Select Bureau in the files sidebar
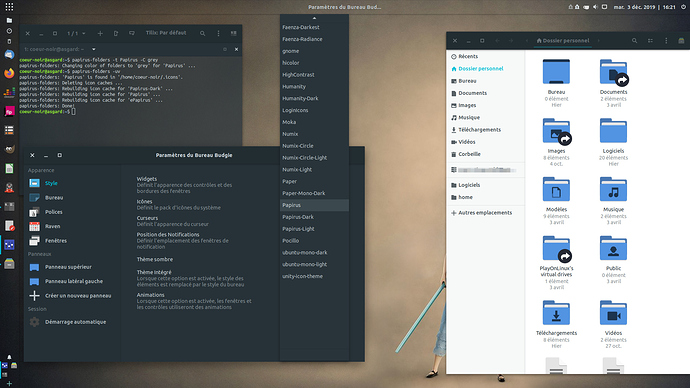Image resolution: width=690 pixels, height=388 pixels. click(x=486, y=81)
